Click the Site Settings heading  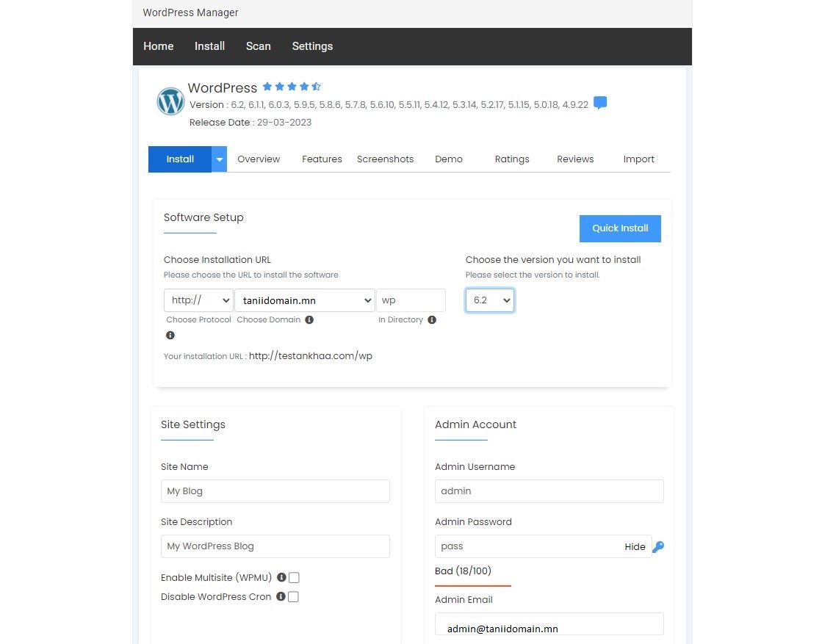193,424
